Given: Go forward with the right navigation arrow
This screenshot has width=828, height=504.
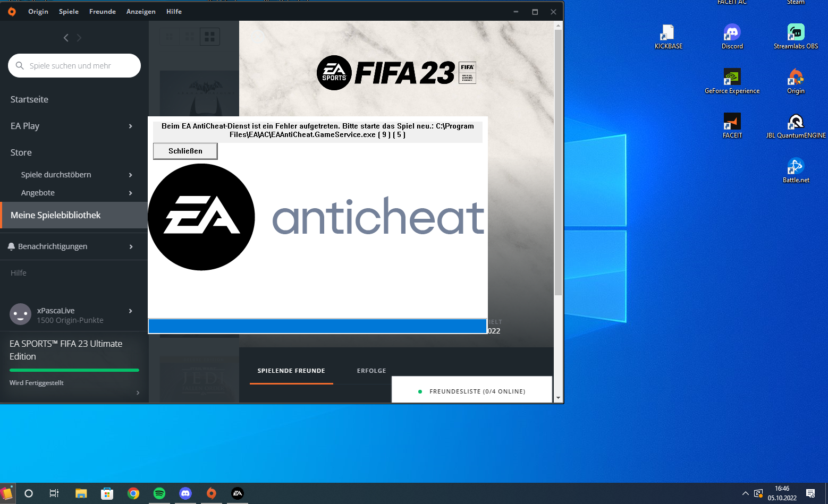Looking at the screenshot, I should (79, 38).
